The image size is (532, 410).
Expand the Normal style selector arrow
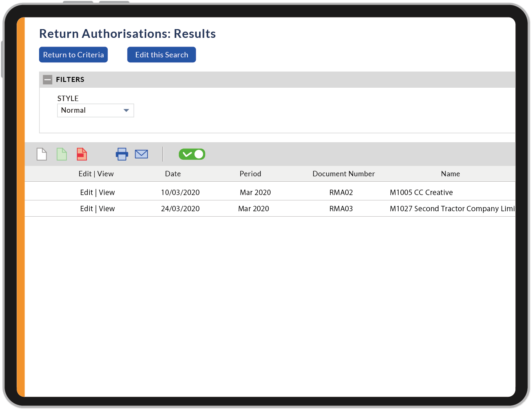pyautogui.click(x=126, y=110)
